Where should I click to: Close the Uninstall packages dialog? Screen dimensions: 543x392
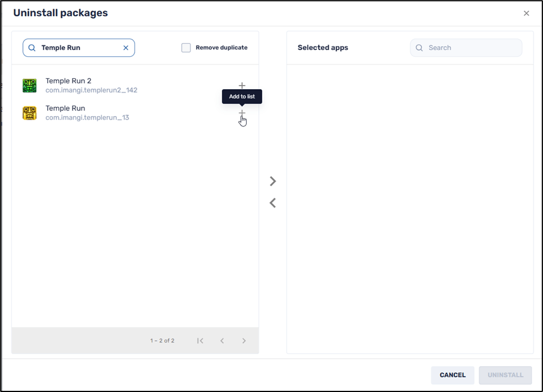click(x=526, y=13)
